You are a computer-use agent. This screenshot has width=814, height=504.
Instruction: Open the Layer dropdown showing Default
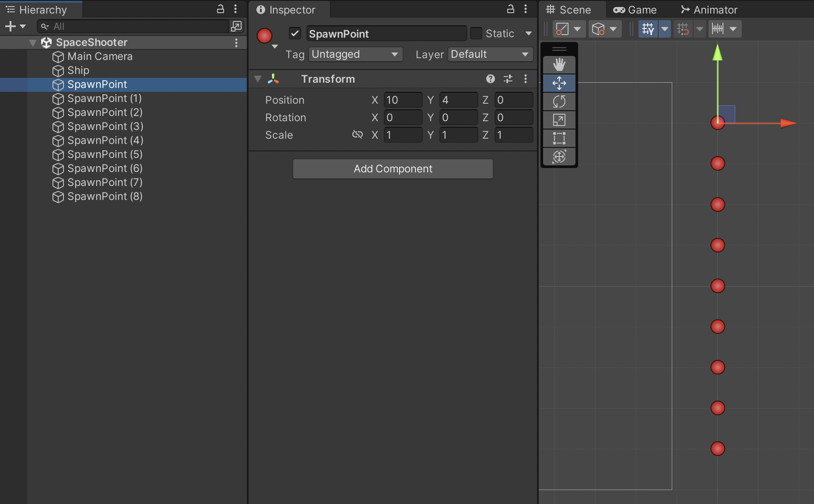[x=490, y=54]
